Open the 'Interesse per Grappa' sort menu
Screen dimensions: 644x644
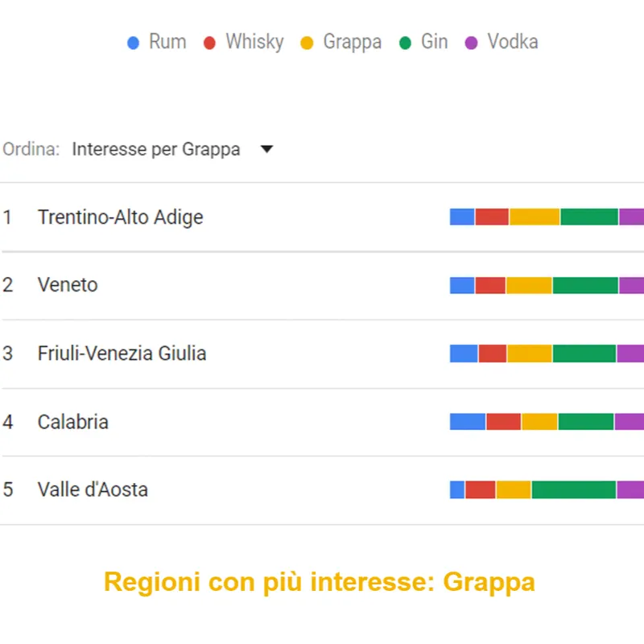(156, 149)
